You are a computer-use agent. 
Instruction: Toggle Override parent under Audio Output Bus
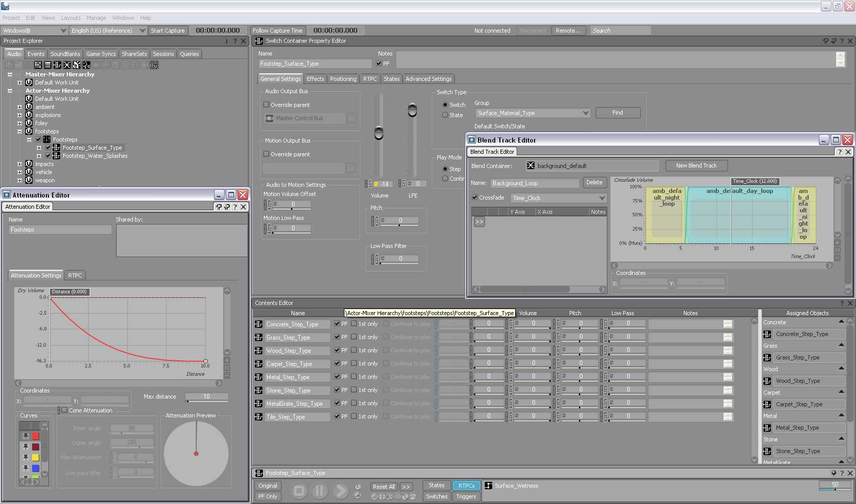[x=266, y=105]
